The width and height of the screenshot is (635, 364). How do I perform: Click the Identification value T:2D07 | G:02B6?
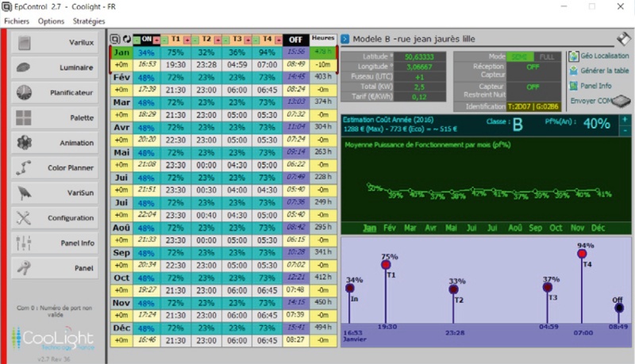pyautogui.click(x=533, y=107)
